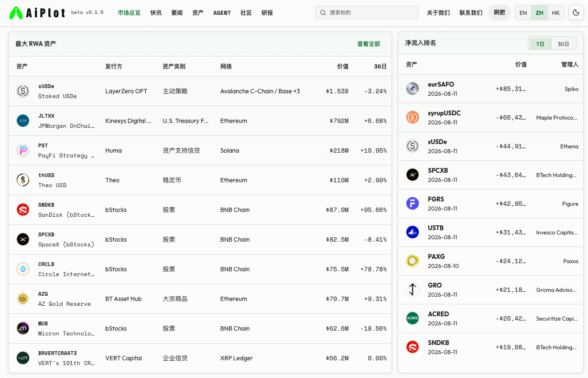Click the SNDKB icon in inflow ranking
This screenshot has width=588, height=378.
tap(413, 347)
